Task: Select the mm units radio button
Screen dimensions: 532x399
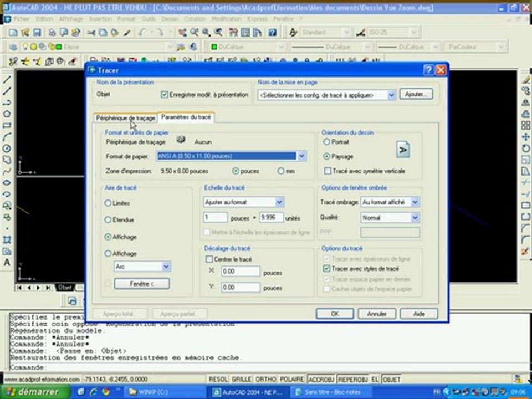Action: (281, 171)
